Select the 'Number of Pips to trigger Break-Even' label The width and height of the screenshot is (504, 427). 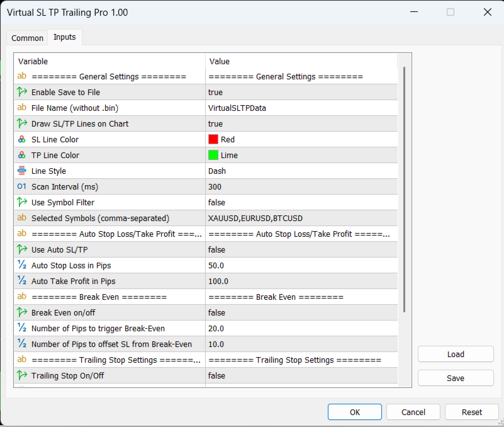pyautogui.click(x=98, y=329)
